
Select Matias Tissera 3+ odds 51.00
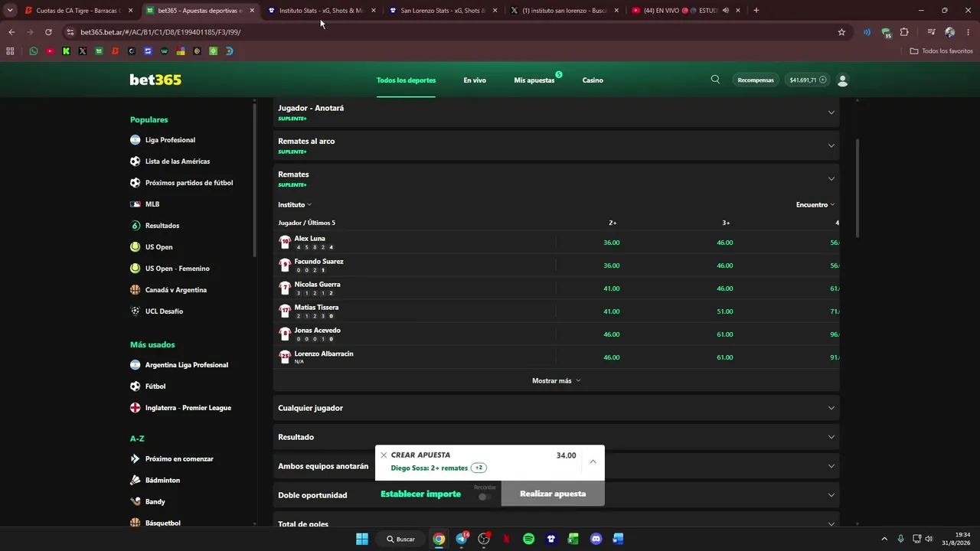tap(724, 311)
